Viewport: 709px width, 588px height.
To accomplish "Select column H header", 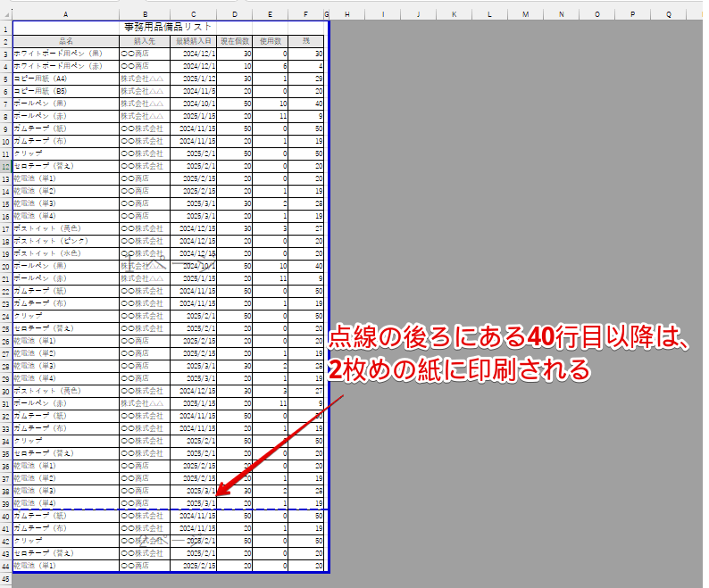I will (x=347, y=14).
